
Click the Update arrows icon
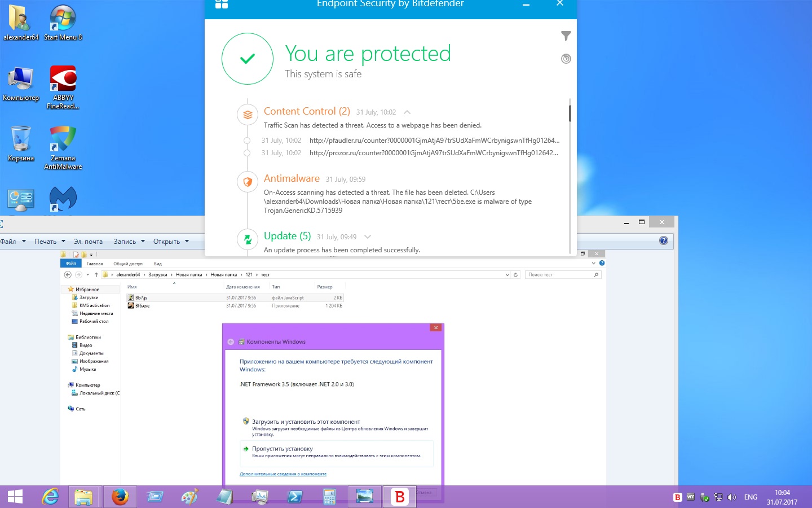[x=248, y=239]
